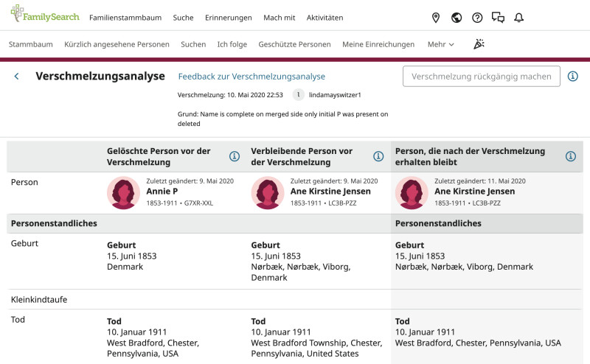The width and height of the screenshot is (590, 364).
Task: Switch to the Stammbaum tab
Action: click(31, 44)
